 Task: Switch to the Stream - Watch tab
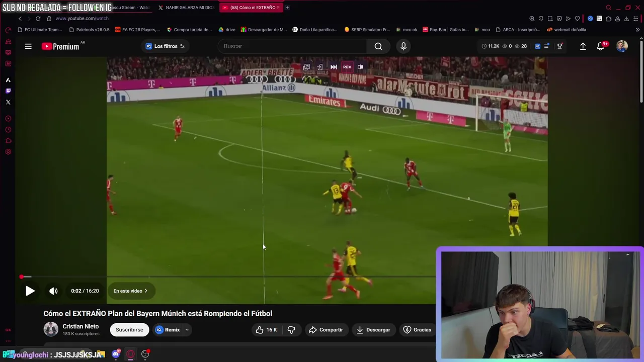pyautogui.click(x=131, y=8)
